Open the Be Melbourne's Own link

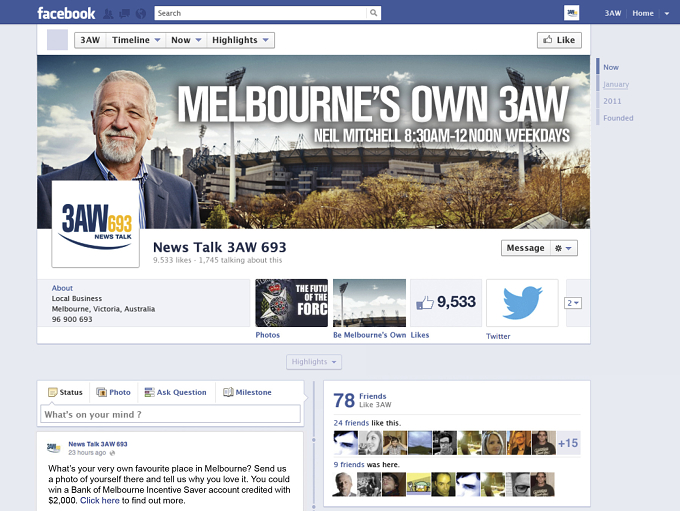369,335
